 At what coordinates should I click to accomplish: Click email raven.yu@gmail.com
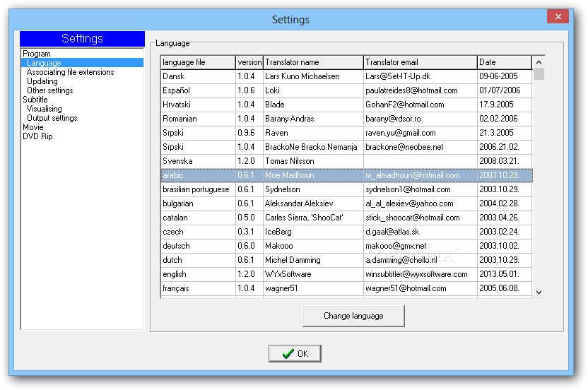click(401, 133)
